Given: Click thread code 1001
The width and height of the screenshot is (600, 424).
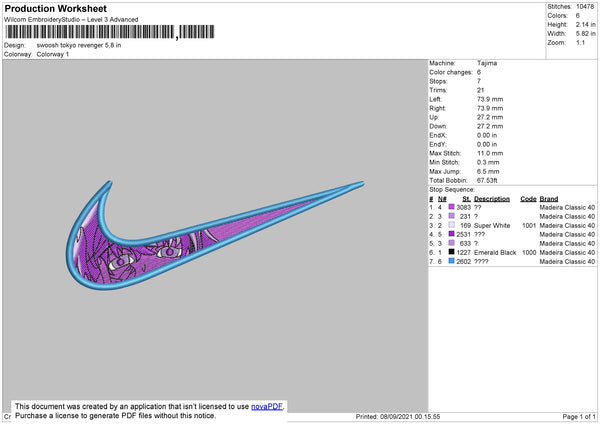Looking at the screenshot, I should 529,225.
